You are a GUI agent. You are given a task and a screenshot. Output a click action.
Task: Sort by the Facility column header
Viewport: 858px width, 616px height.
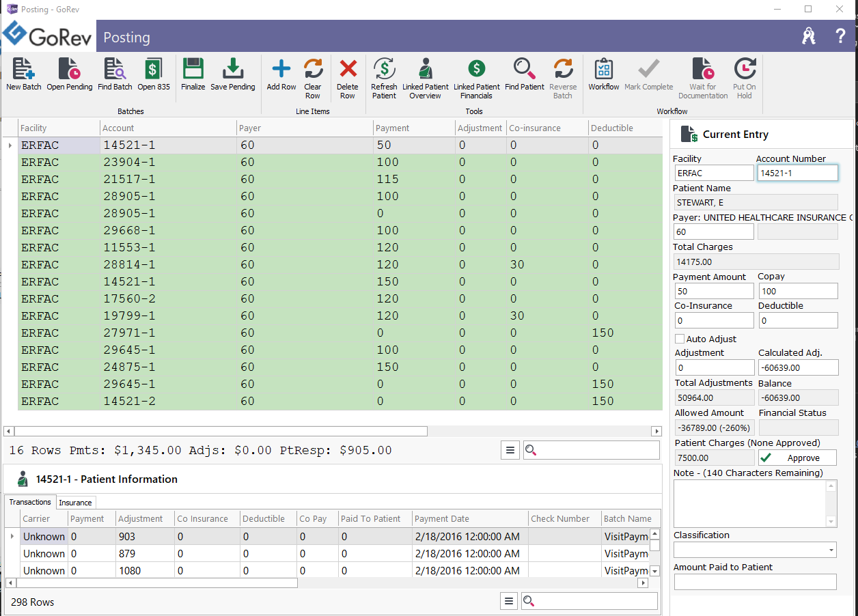click(x=58, y=128)
